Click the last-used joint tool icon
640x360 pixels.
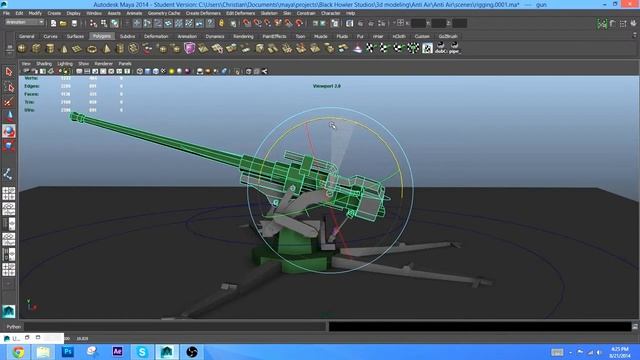[x=9, y=174]
